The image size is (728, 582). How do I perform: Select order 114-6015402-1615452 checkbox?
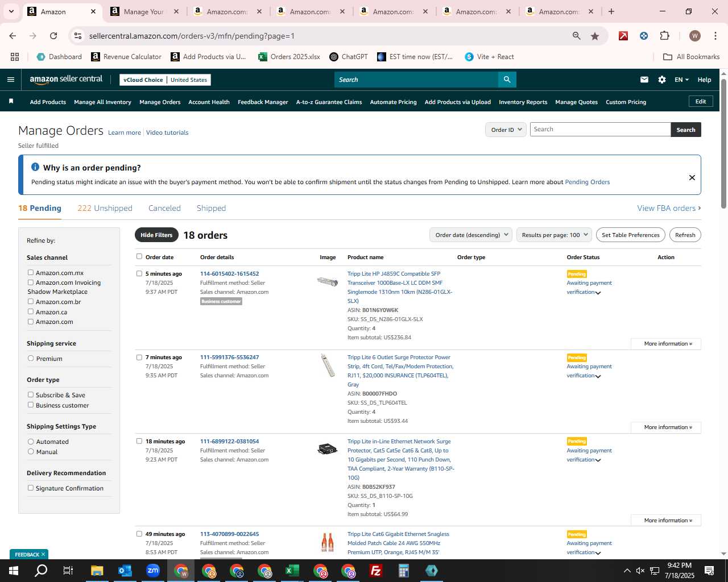(x=139, y=273)
